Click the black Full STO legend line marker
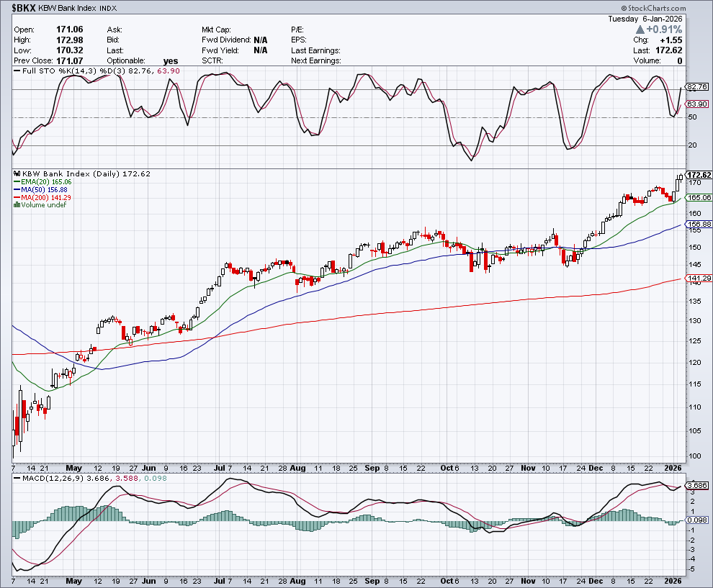The width and height of the screenshot is (713, 588). tap(17, 71)
